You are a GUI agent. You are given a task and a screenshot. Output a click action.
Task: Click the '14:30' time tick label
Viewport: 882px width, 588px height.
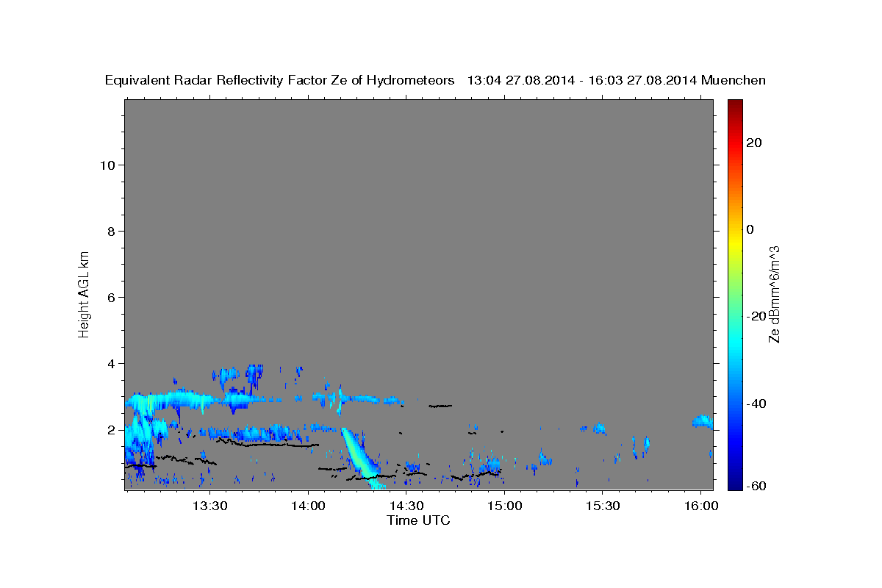click(x=406, y=506)
